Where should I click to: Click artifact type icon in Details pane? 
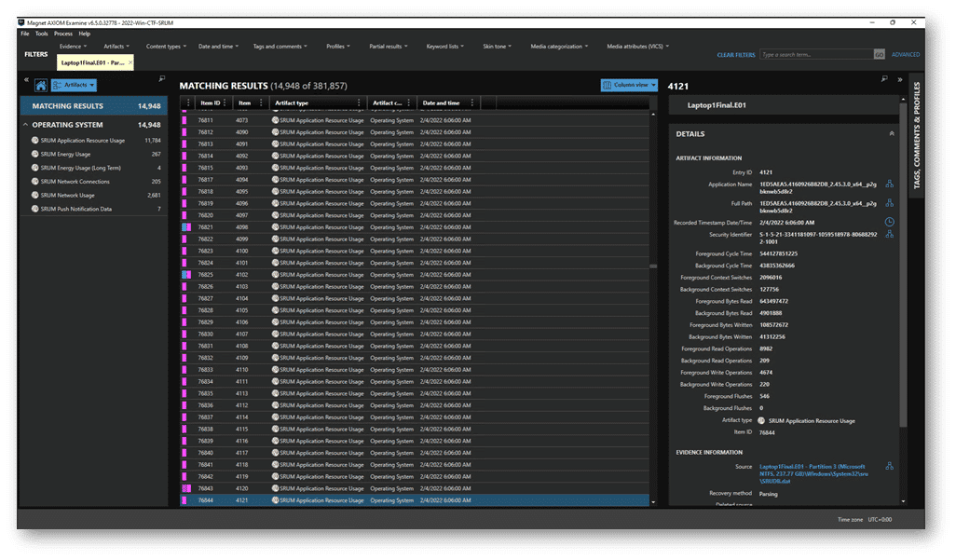761,421
